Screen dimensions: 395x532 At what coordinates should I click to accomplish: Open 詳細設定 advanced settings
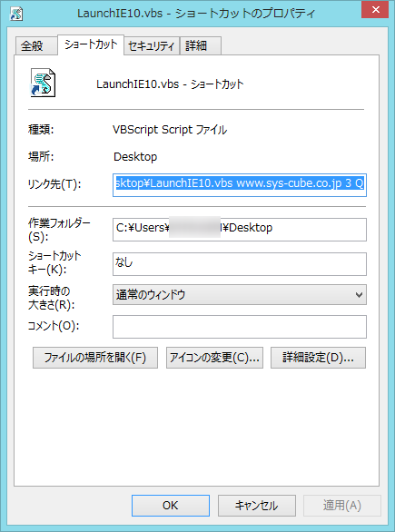point(319,358)
